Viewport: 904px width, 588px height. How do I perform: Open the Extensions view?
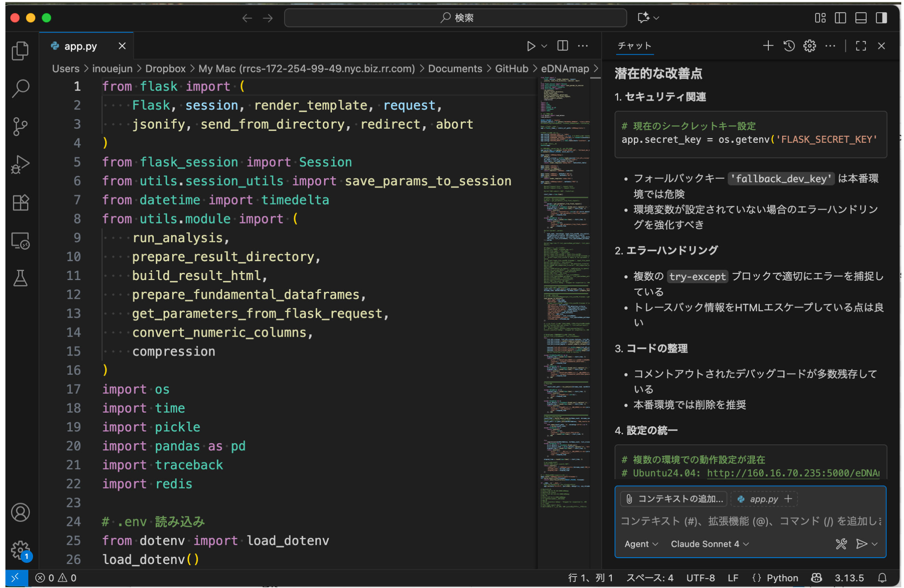(20, 203)
